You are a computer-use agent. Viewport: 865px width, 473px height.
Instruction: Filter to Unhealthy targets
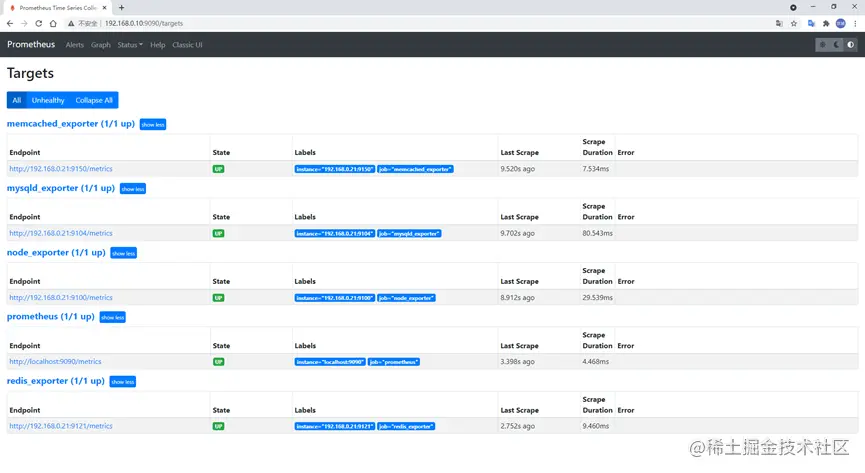coord(48,100)
